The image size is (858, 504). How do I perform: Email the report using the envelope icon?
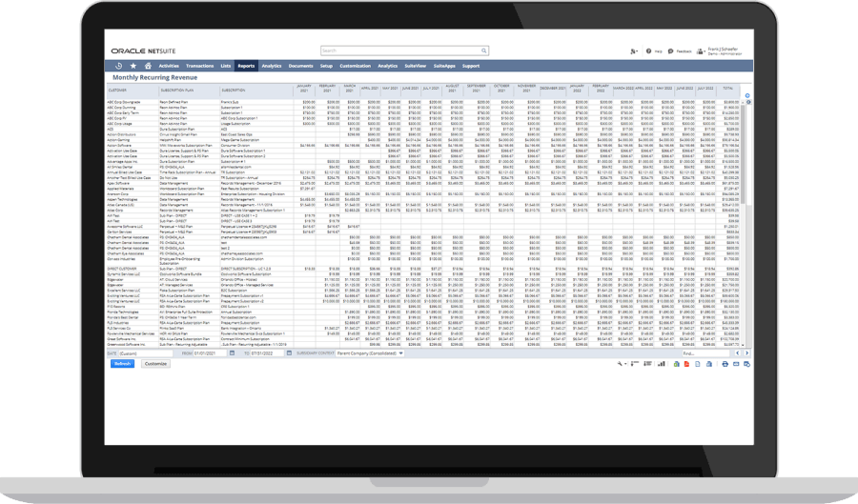(736, 364)
